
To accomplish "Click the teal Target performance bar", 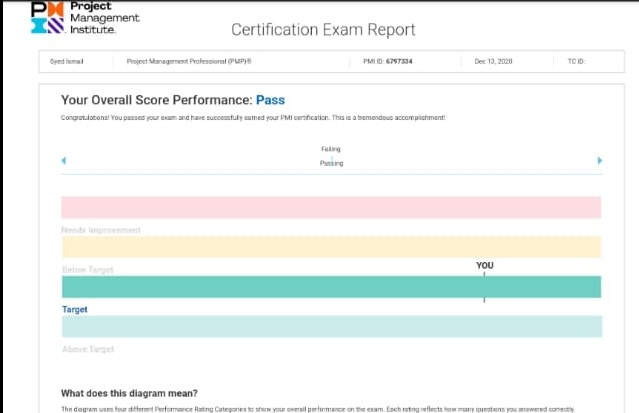I will pyautogui.click(x=331, y=287).
